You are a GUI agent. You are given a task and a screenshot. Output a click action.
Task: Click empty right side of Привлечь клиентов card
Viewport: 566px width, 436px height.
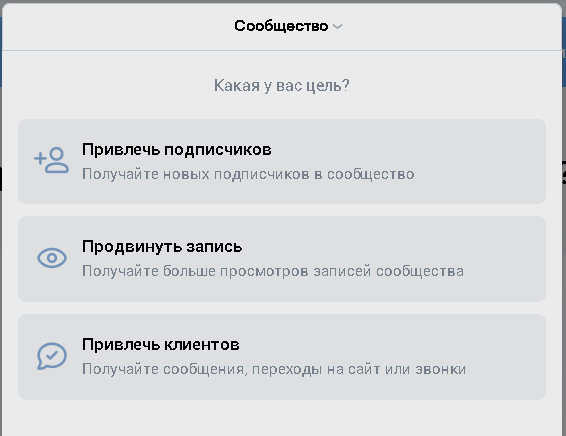507,357
